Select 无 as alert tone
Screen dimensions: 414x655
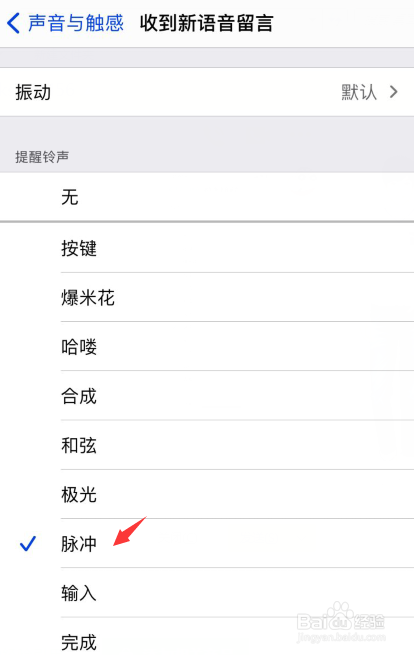(207, 197)
